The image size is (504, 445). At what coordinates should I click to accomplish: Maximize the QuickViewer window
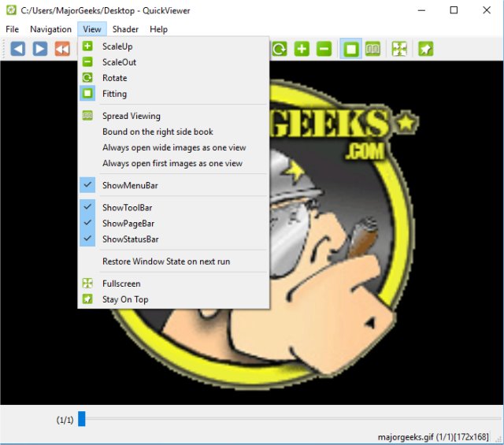click(454, 10)
